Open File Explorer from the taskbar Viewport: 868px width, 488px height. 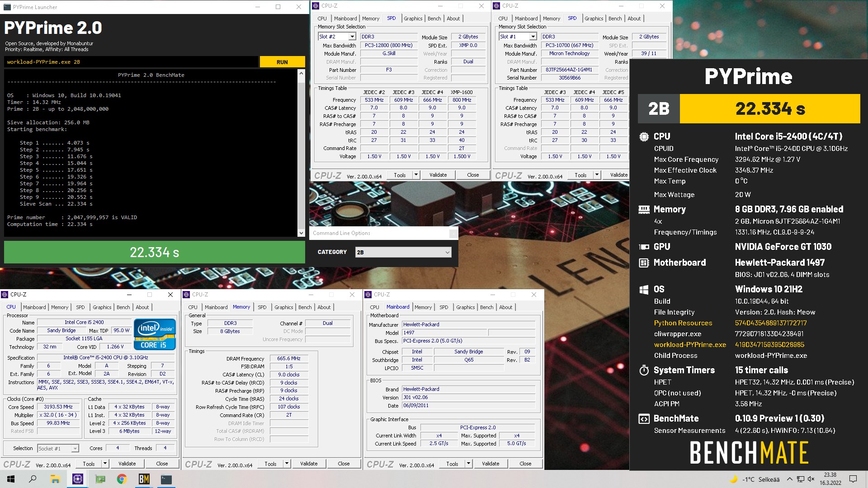click(x=55, y=479)
